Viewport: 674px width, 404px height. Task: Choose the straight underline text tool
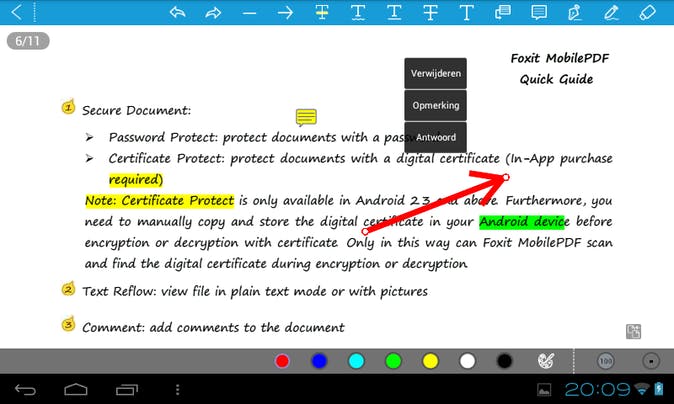[x=394, y=12]
